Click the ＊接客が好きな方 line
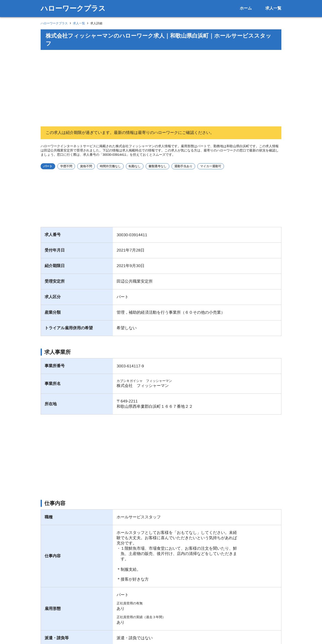This screenshot has height=644, width=322. point(133,579)
